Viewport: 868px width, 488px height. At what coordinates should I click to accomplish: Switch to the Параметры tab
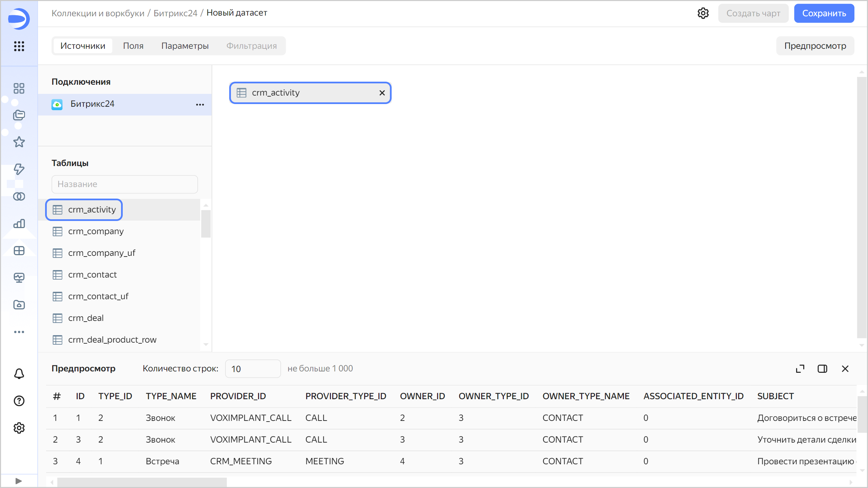point(185,46)
